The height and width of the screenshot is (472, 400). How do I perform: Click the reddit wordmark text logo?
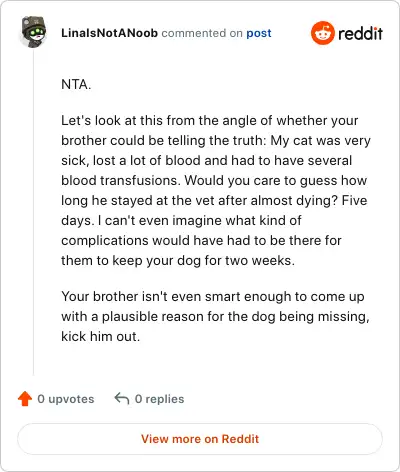tap(360, 33)
